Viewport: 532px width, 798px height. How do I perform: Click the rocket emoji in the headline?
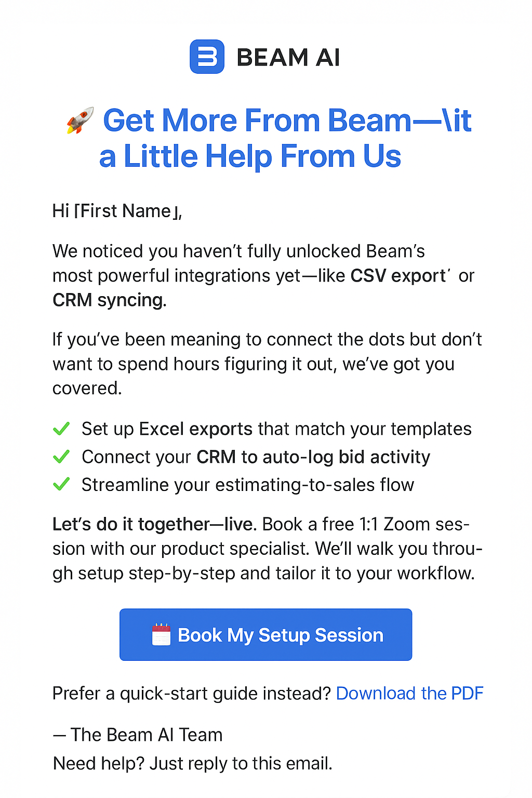point(81,121)
